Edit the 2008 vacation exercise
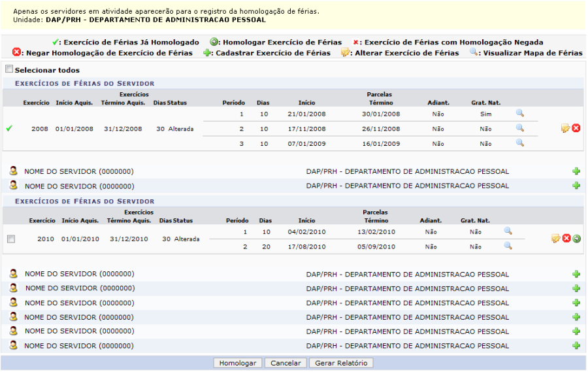Viewport: 588px width, 372px height. point(565,129)
